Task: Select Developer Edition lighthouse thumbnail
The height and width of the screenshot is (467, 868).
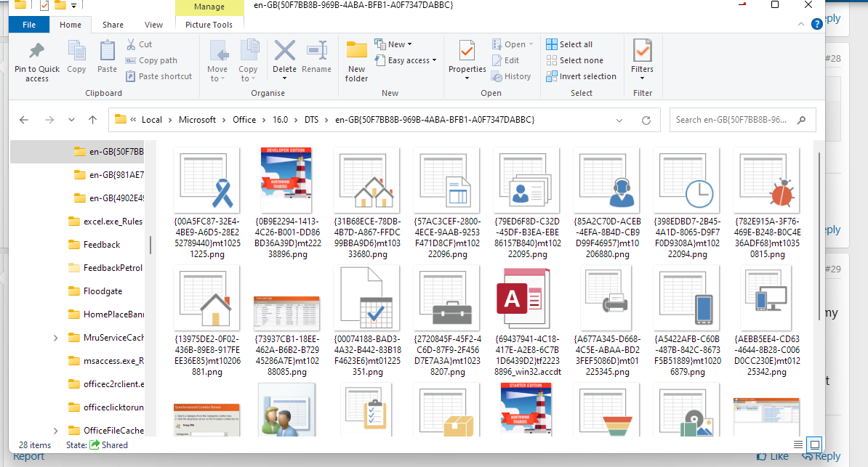Action: pos(286,180)
